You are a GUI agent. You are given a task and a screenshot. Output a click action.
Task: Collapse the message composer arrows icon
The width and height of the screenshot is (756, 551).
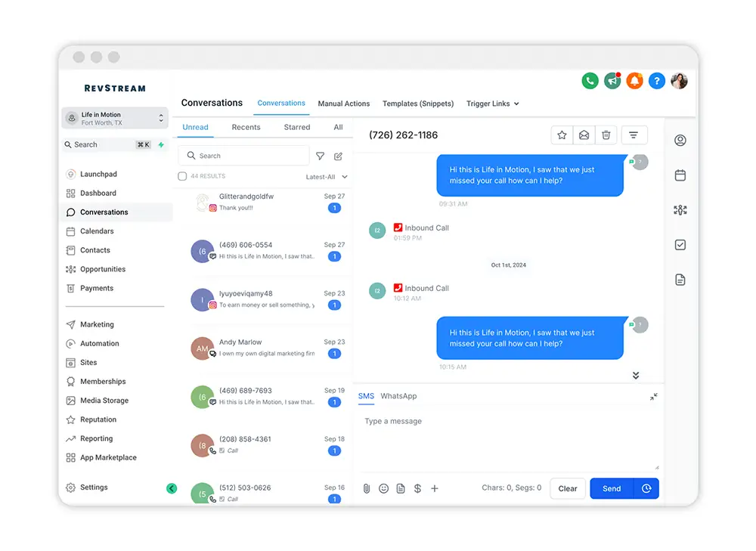(x=653, y=397)
